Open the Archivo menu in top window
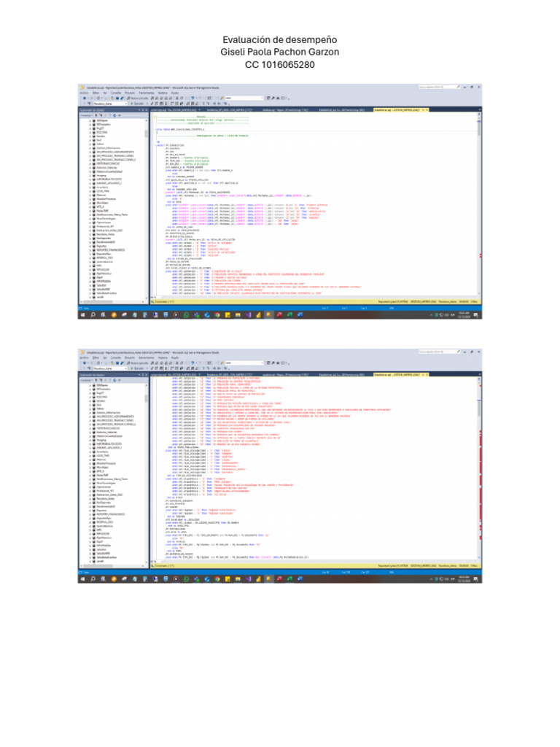 [x=84, y=93]
